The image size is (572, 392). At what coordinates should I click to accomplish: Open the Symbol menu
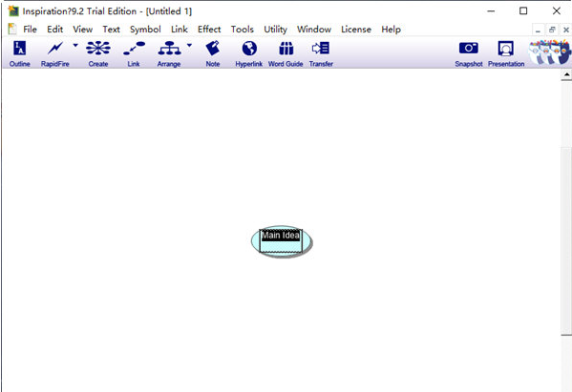tap(145, 30)
